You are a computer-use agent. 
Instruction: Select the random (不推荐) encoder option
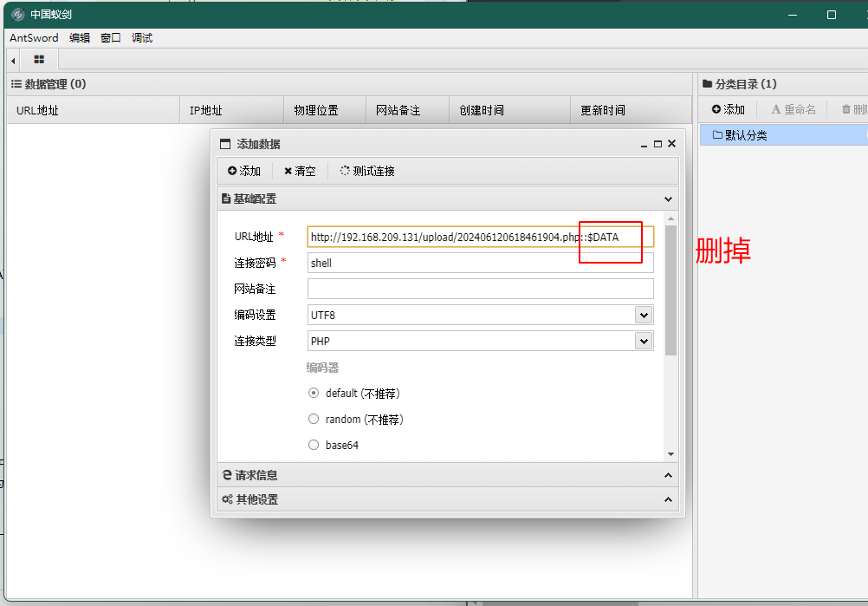[x=313, y=419]
